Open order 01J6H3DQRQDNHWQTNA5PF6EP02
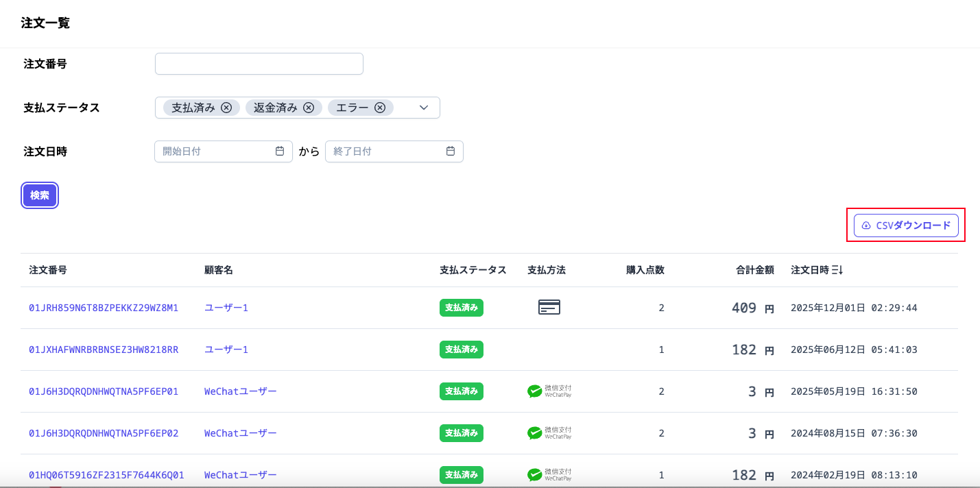This screenshot has width=980, height=488. (x=104, y=433)
